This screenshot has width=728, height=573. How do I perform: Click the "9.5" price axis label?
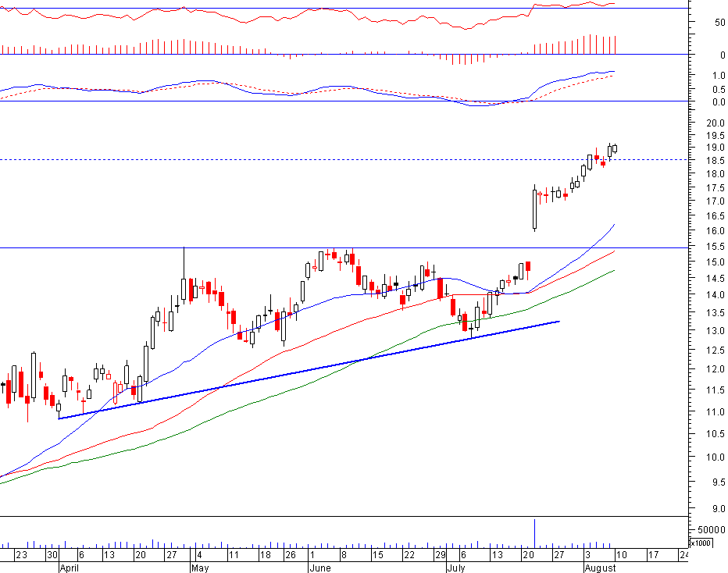click(717, 482)
